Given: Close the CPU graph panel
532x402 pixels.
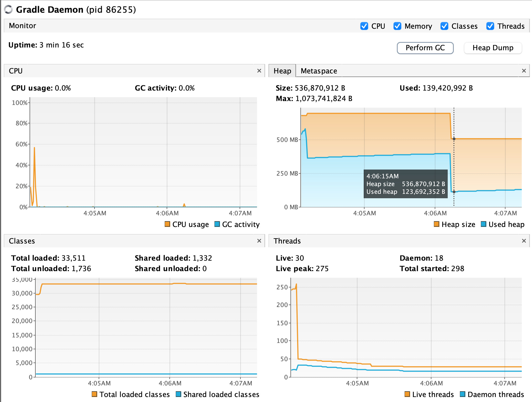Looking at the screenshot, I should tap(259, 71).
